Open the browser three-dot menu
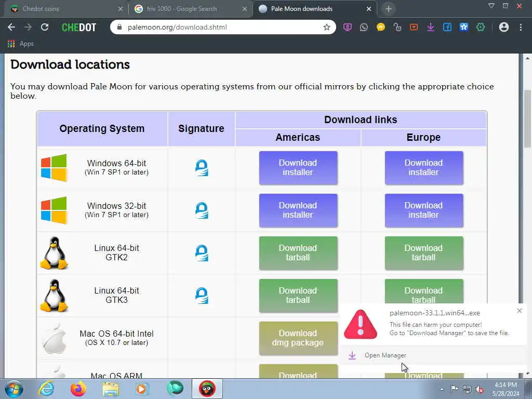Viewport: 532px width, 399px height. [x=521, y=27]
